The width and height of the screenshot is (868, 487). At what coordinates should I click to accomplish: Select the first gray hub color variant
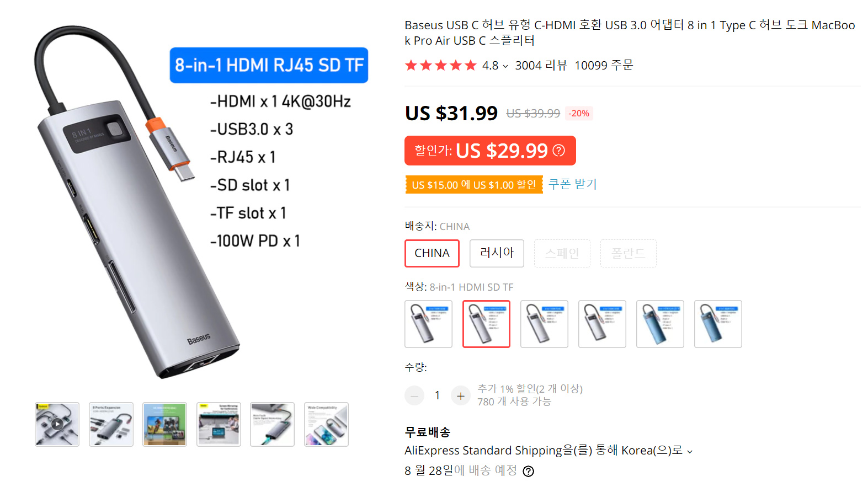click(428, 324)
